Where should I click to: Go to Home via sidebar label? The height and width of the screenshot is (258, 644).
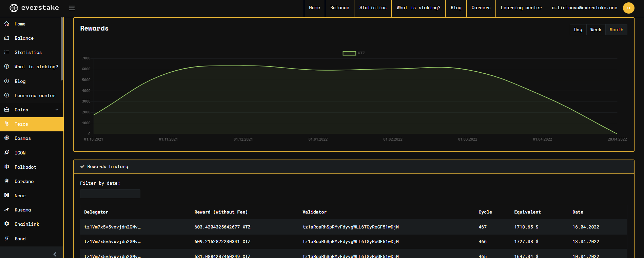coord(20,24)
